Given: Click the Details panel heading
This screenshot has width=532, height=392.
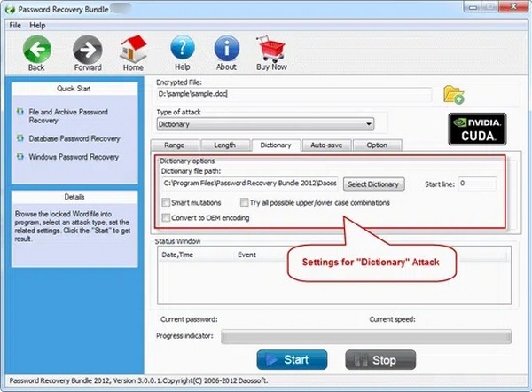Looking at the screenshot, I should tap(74, 197).
